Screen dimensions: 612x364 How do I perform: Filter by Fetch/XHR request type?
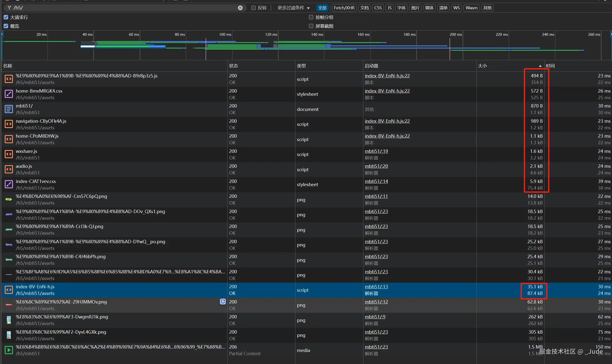pyautogui.click(x=344, y=8)
